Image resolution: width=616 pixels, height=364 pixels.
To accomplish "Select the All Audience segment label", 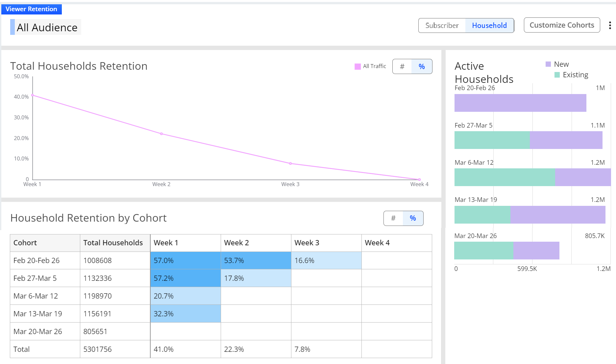I will click(x=47, y=27).
